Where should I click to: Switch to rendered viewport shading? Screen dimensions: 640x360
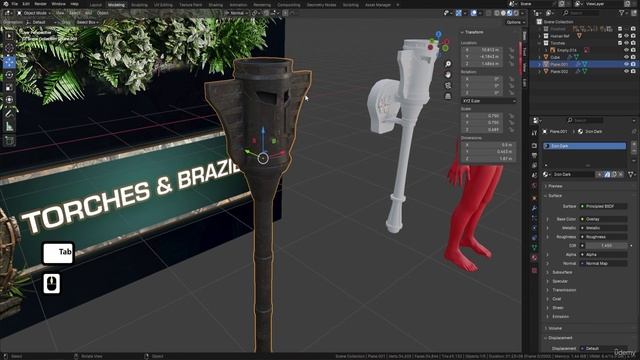pyautogui.click(x=516, y=13)
